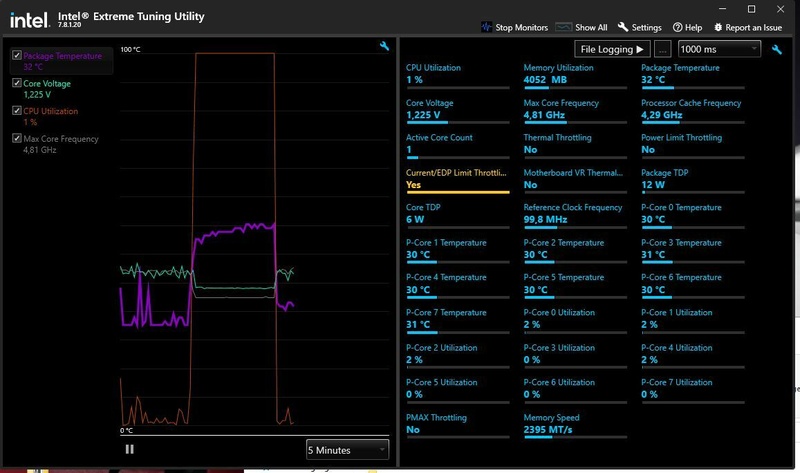Minimize the Intel XTU window
This screenshot has width=800, height=473.
[x=722, y=9]
